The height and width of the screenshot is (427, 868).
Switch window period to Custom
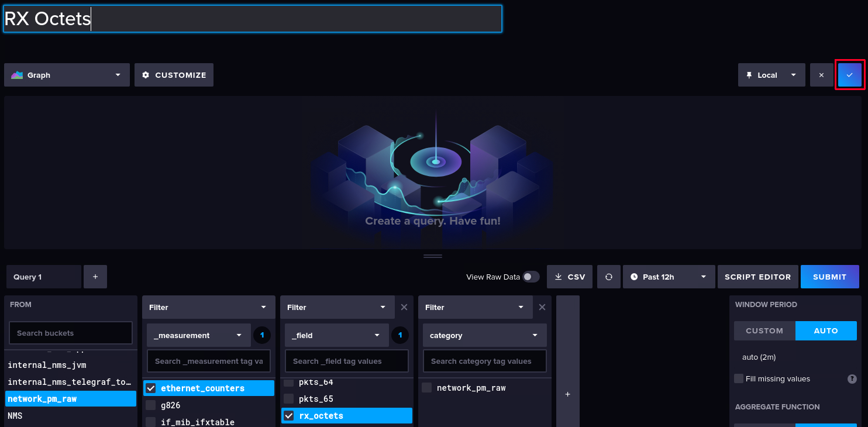coord(764,330)
